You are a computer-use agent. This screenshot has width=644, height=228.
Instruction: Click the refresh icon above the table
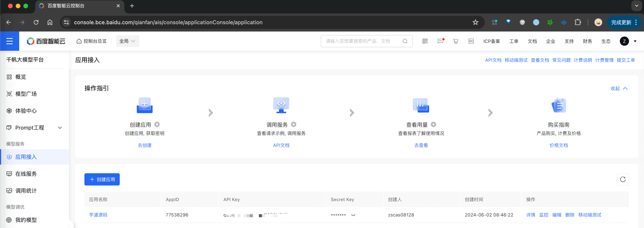coord(623,179)
